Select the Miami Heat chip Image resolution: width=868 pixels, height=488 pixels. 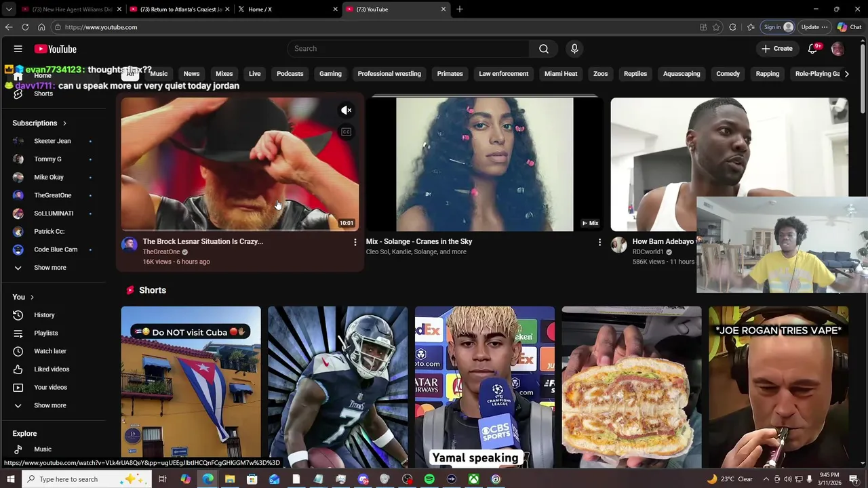tap(561, 74)
